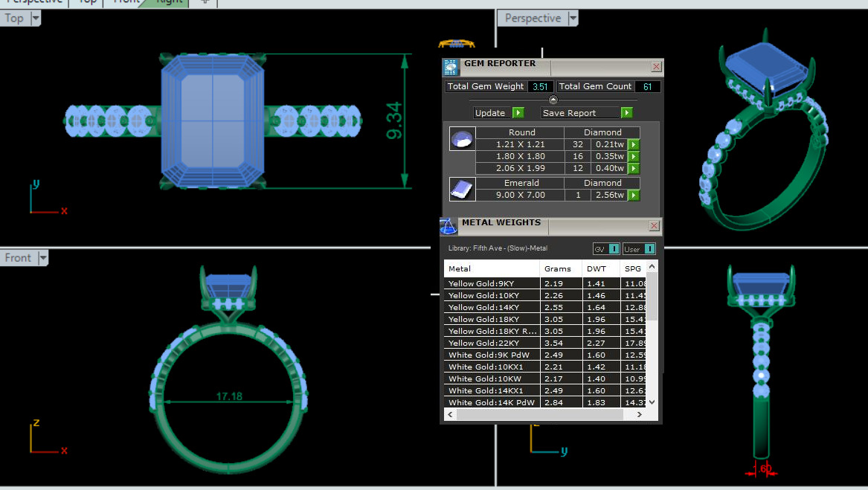The width and height of the screenshot is (868, 490).
Task: Select the White Gold:9K PdW row
Action: [x=545, y=355]
